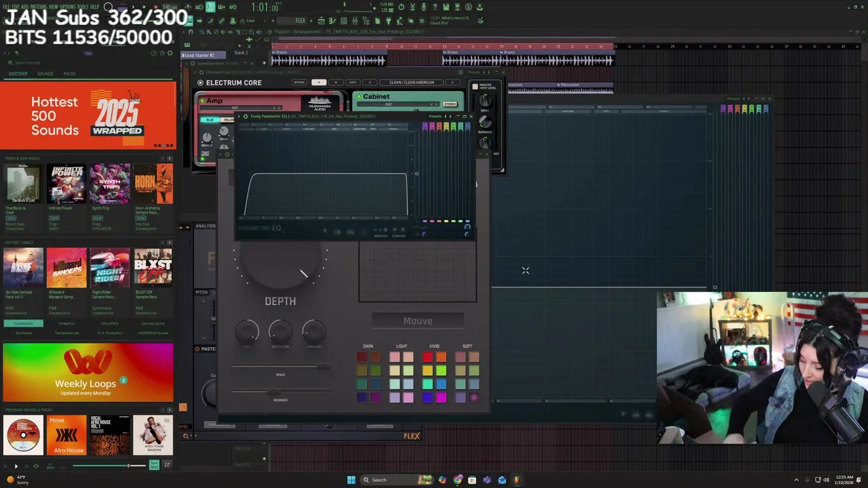Open Hottest 500 Sounds banner
The height and width of the screenshot is (488, 868).
coord(88,115)
